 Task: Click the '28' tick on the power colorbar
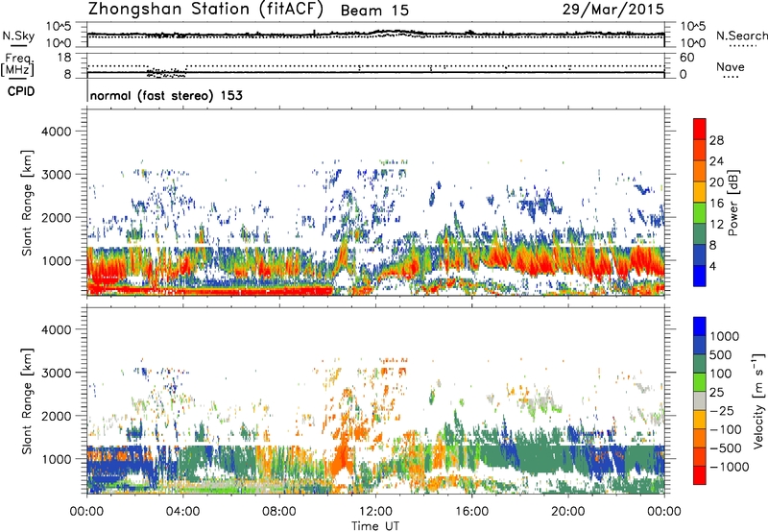click(716, 140)
